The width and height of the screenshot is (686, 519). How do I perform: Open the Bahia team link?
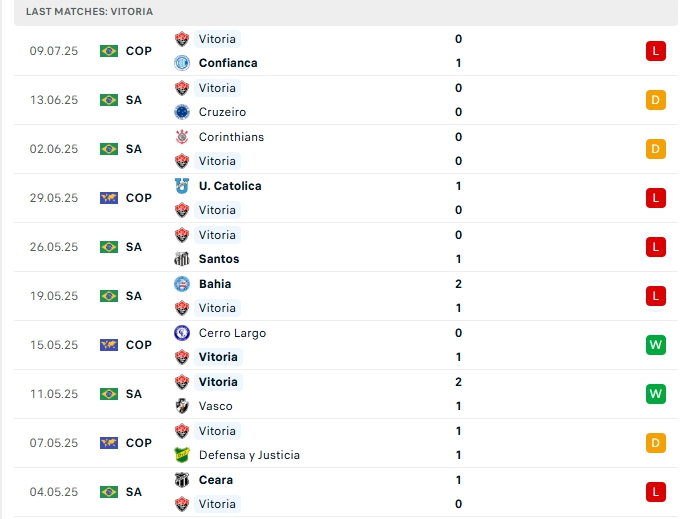tap(215, 284)
